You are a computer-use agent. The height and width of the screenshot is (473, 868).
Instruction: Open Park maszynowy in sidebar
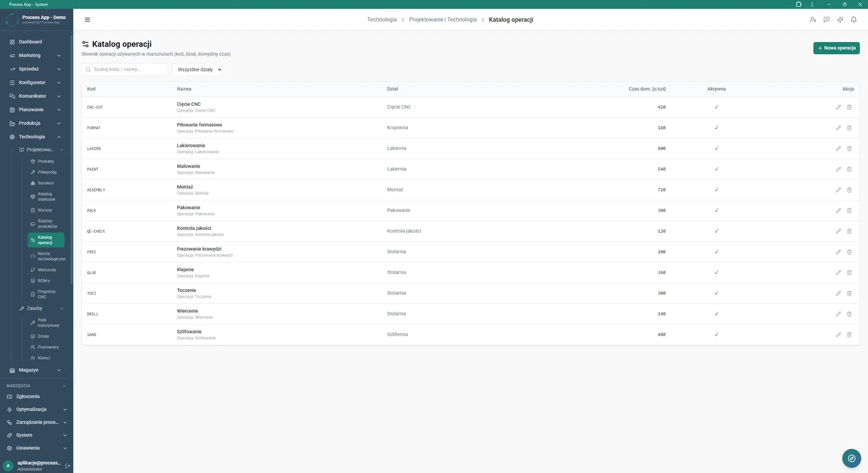46,323
